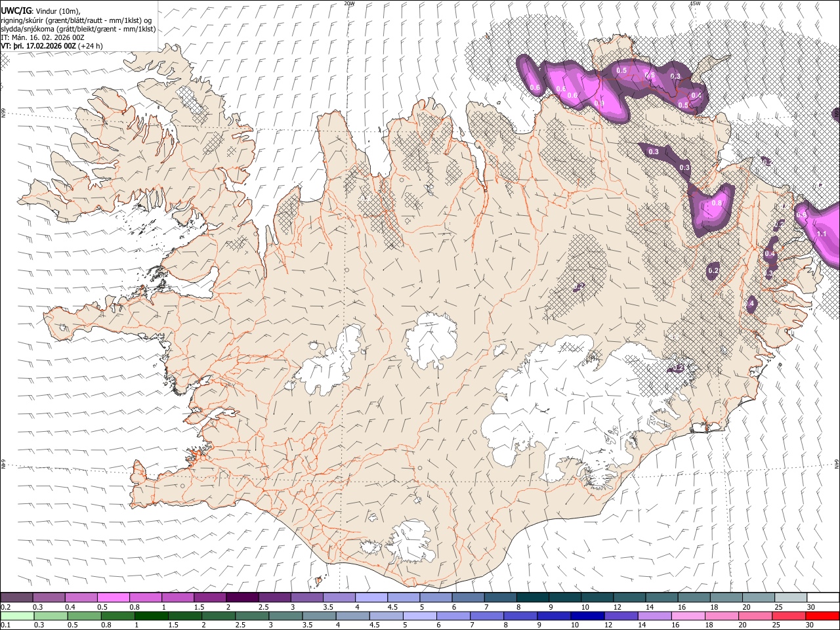Click the white snow swatch after the 30 label
Viewport: 840px width, 630px height.
823,597
